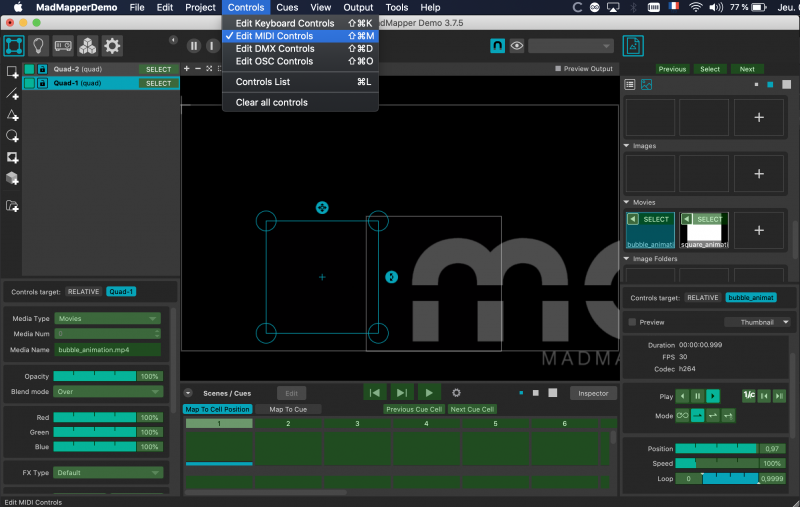
Task: Open Controls List from menu
Action: click(301, 82)
